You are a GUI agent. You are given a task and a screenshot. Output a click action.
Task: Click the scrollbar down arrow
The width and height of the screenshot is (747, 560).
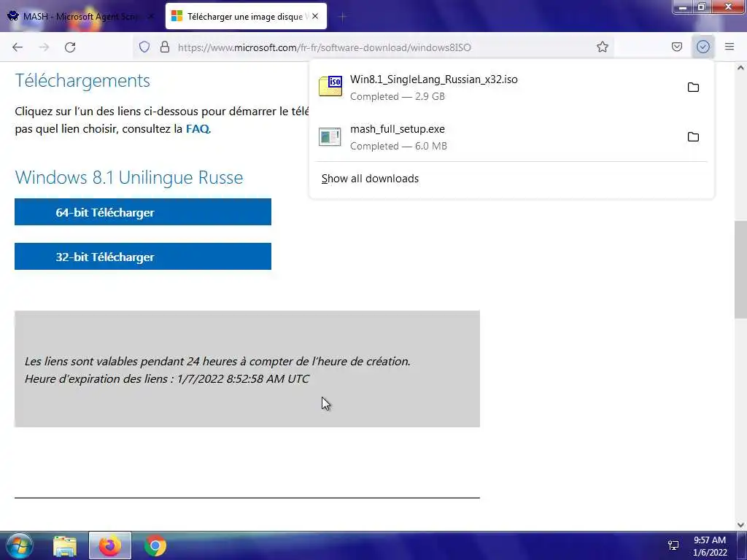740,525
